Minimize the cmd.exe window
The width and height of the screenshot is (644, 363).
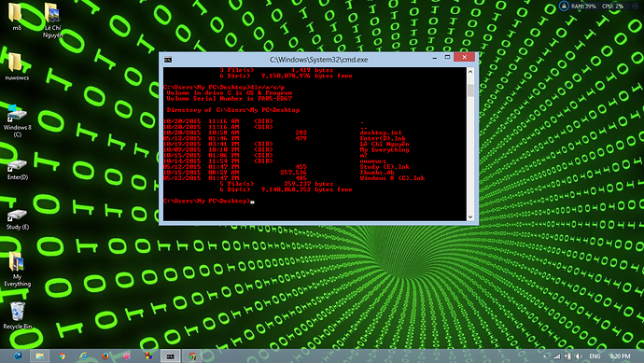click(435, 58)
